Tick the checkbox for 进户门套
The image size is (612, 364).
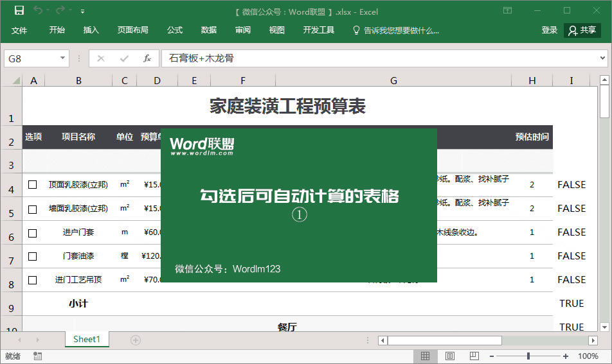[32, 233]
